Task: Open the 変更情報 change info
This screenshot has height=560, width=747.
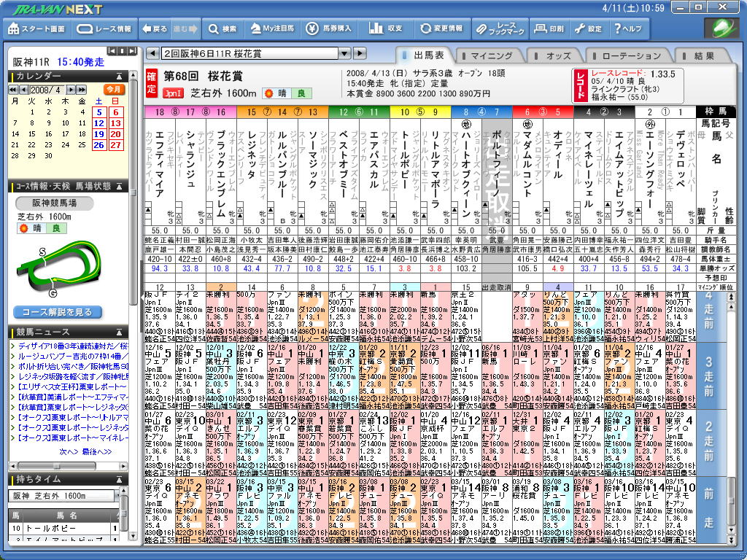Action: 441,29
